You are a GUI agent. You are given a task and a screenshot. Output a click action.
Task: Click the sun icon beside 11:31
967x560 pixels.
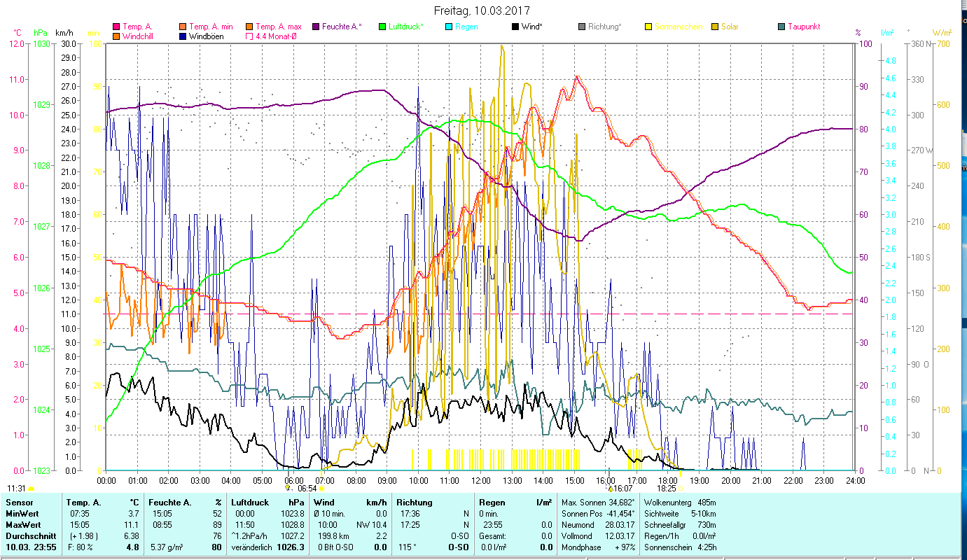pos(31,489)
